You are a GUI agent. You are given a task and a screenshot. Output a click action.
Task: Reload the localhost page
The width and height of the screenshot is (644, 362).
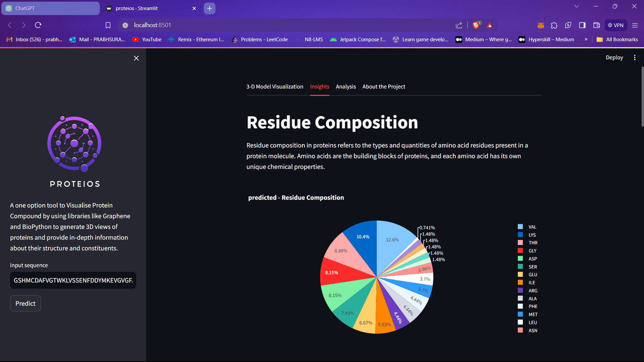coord(38,25)
